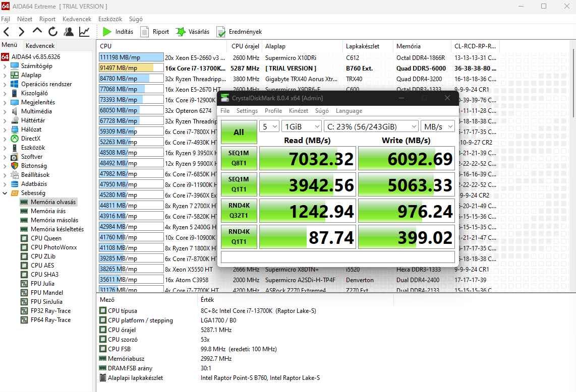The width and height of the screenshot is (576, 392).
Task: Open the graph chart icon in the toolbar
Action: click(84, 32)
